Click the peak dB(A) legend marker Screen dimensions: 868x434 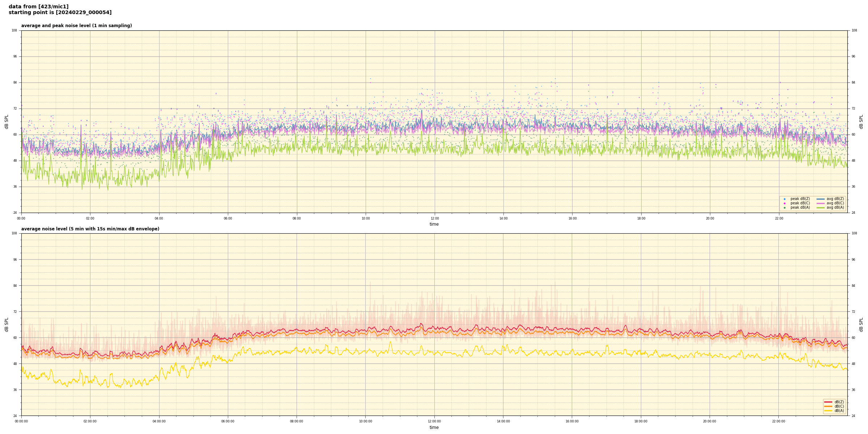click(x=784, y=208)
